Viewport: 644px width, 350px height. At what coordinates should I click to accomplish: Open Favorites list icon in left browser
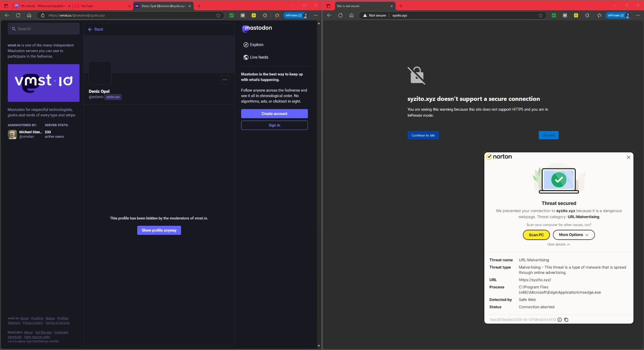(x=277, y=15)
